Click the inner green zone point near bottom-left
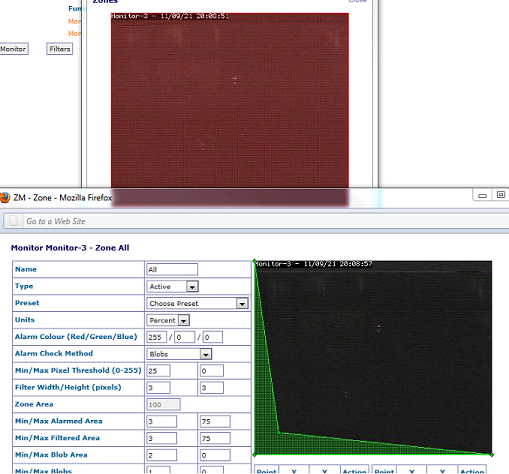The width and height of the screenshot is (509, 474). (279, 432)
